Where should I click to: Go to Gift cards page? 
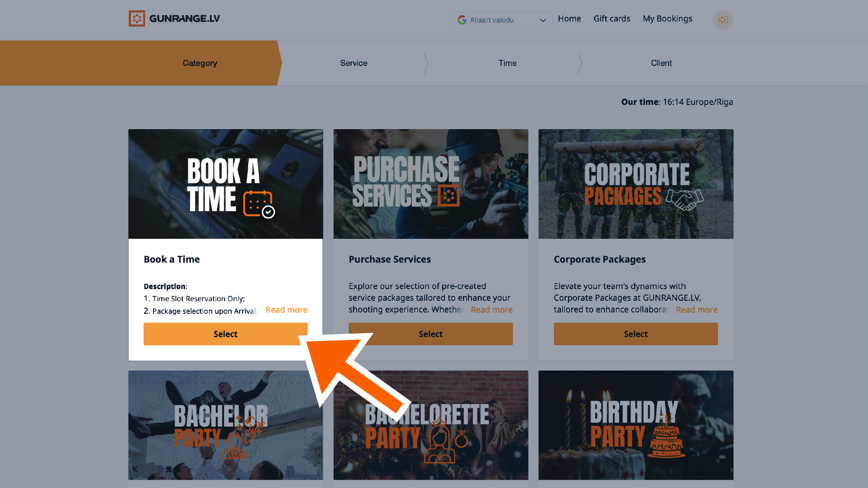pyautogui.click(x=612, y=19)
